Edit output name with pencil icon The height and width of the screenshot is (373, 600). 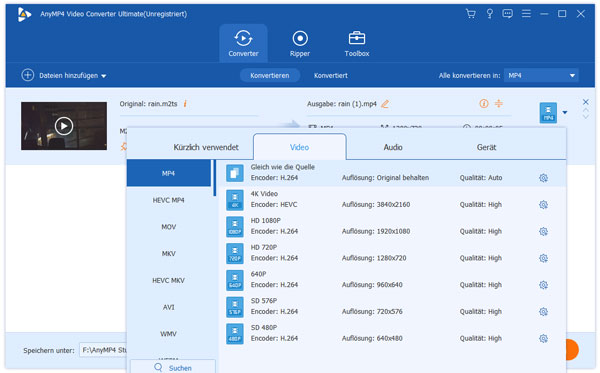(385, 104)
